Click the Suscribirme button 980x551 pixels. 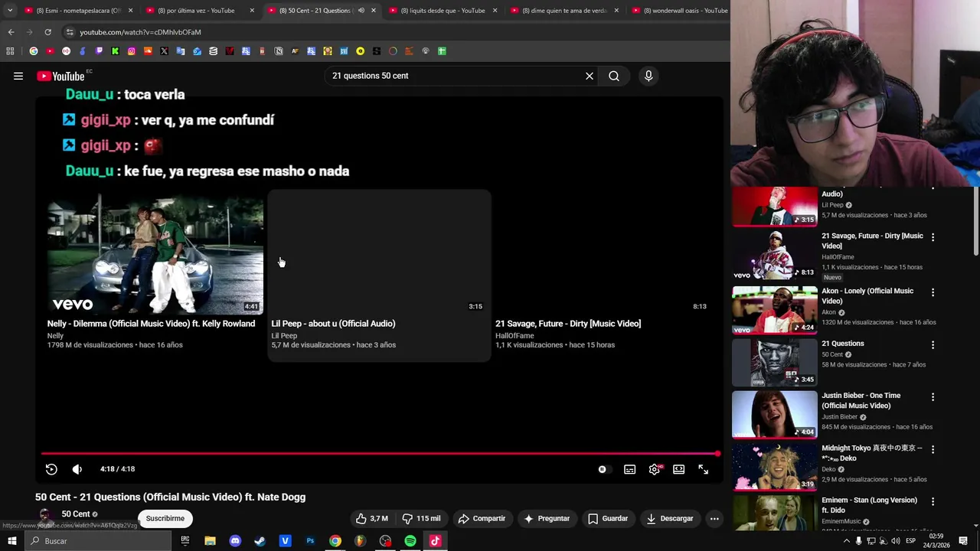point(165,518)
